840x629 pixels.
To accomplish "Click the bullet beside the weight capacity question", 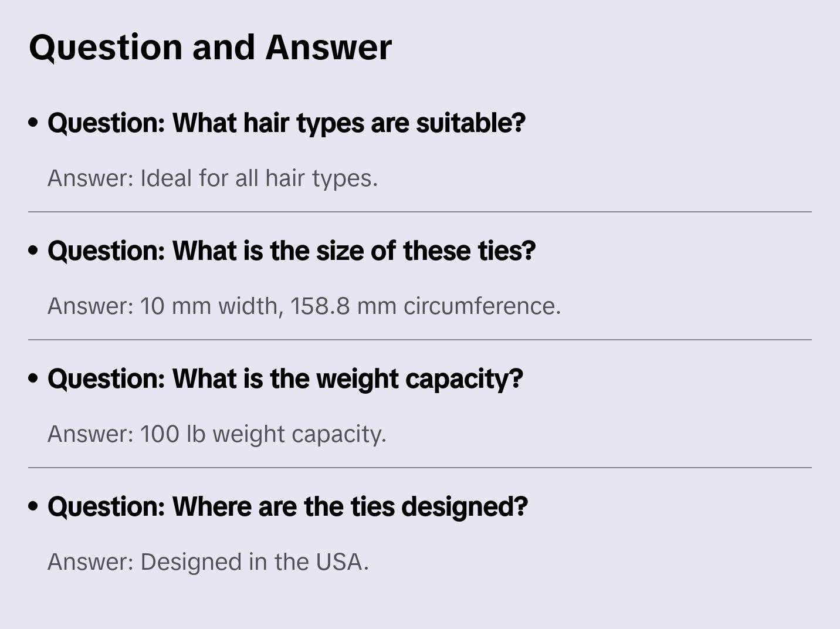I will pyautogui.click(x=33, y=379).
